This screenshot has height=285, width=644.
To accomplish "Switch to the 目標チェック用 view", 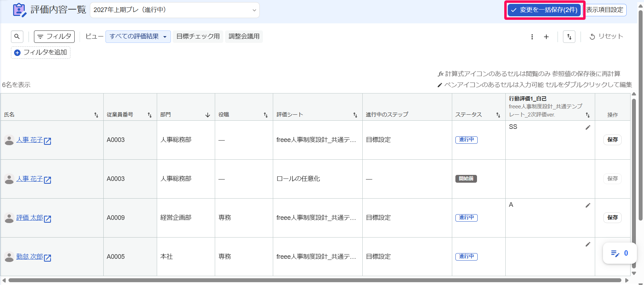I will point(198,36).
